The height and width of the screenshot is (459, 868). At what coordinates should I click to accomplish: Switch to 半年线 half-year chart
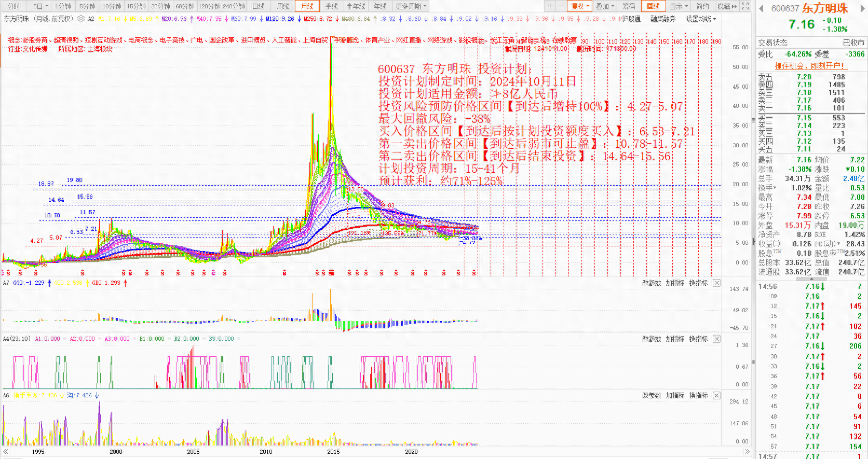tap(356, 6)
